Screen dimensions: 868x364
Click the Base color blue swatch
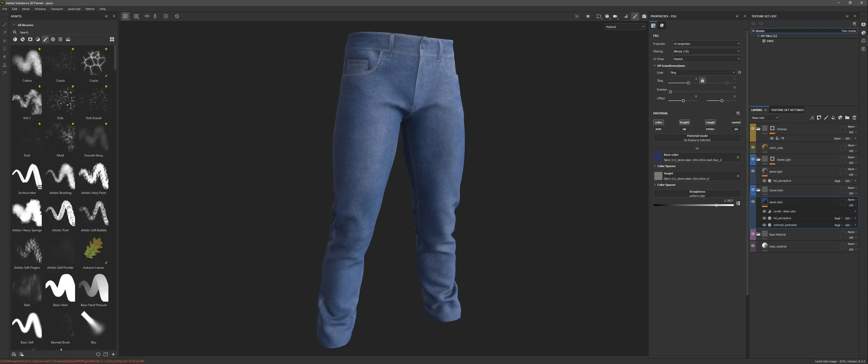click(658, 157)
